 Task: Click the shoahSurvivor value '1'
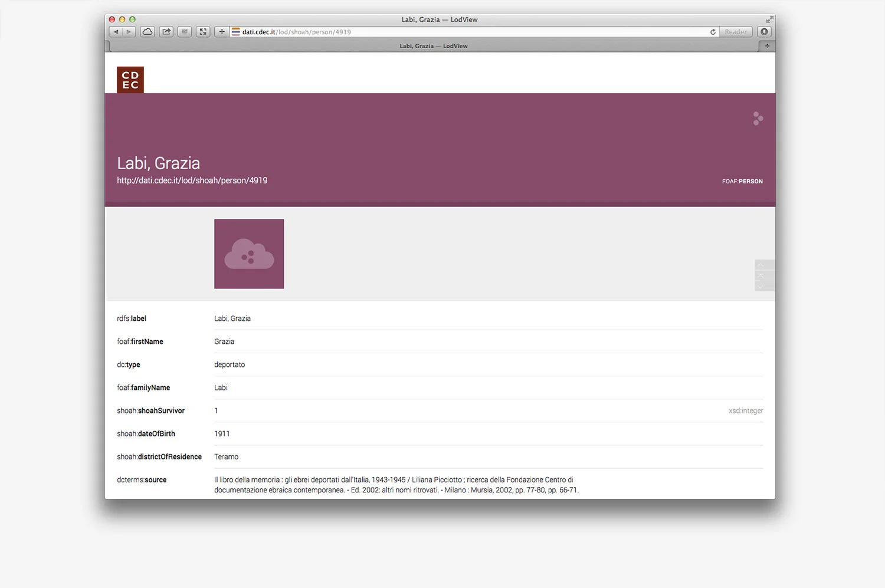(x=216, y=410)
